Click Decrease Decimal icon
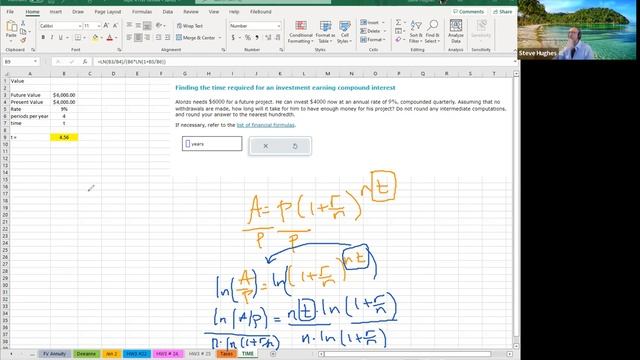 pos(278,38)
